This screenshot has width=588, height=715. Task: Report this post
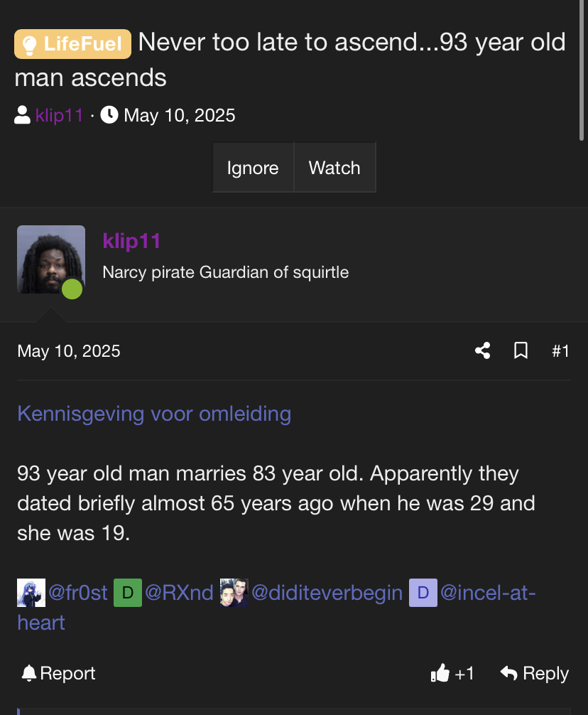(58, 674)
